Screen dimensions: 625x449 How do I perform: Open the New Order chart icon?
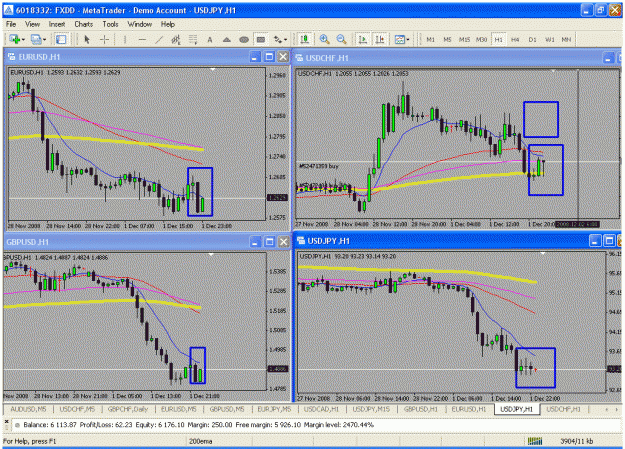click(x=15, y=39)
